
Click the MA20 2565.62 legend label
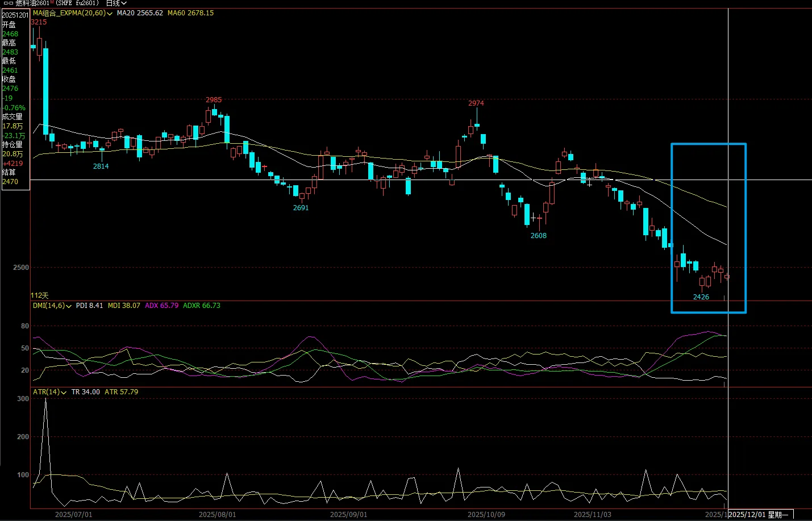click(140, 13)
